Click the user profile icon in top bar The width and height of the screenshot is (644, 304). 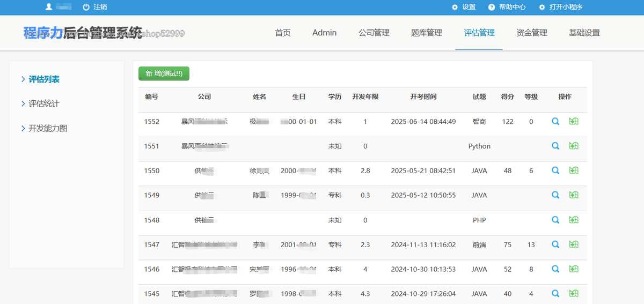49,7
